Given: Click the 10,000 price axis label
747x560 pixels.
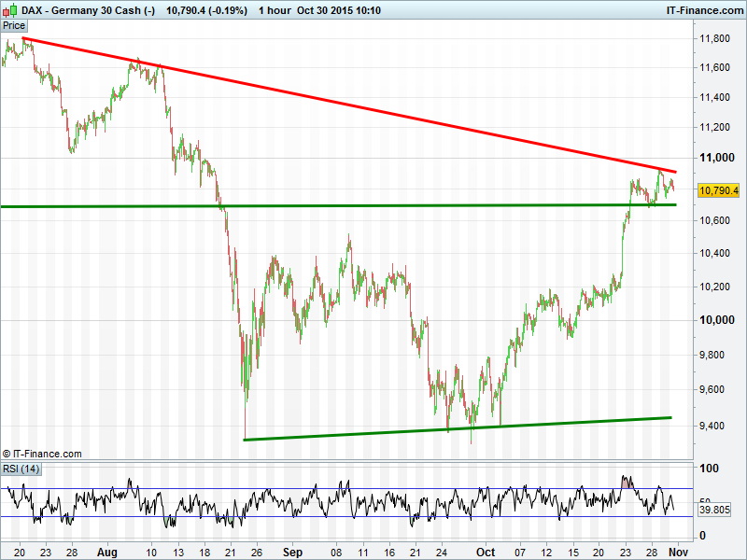Looking at the screenshot, I should [716, 320].
